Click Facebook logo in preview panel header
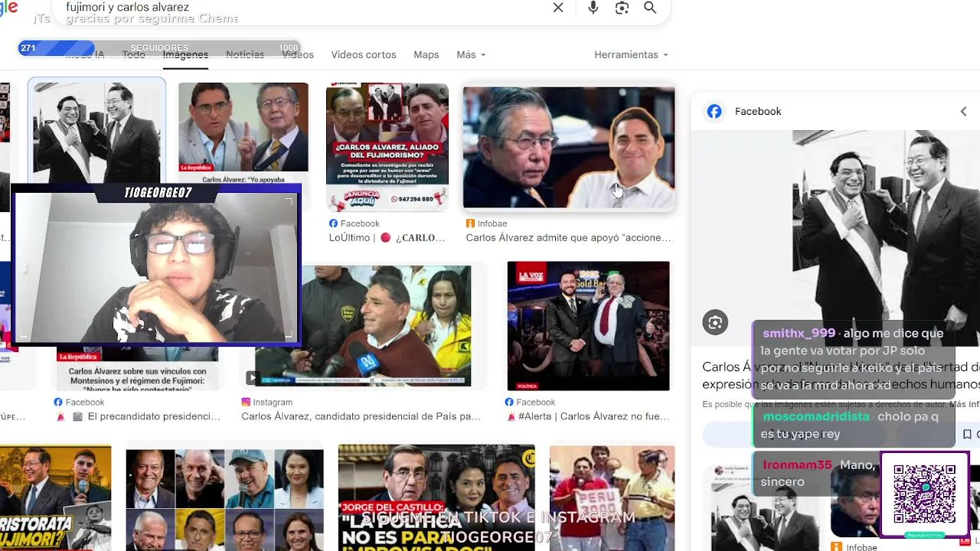This screenshot has height=551, width=980. [714, 111]
